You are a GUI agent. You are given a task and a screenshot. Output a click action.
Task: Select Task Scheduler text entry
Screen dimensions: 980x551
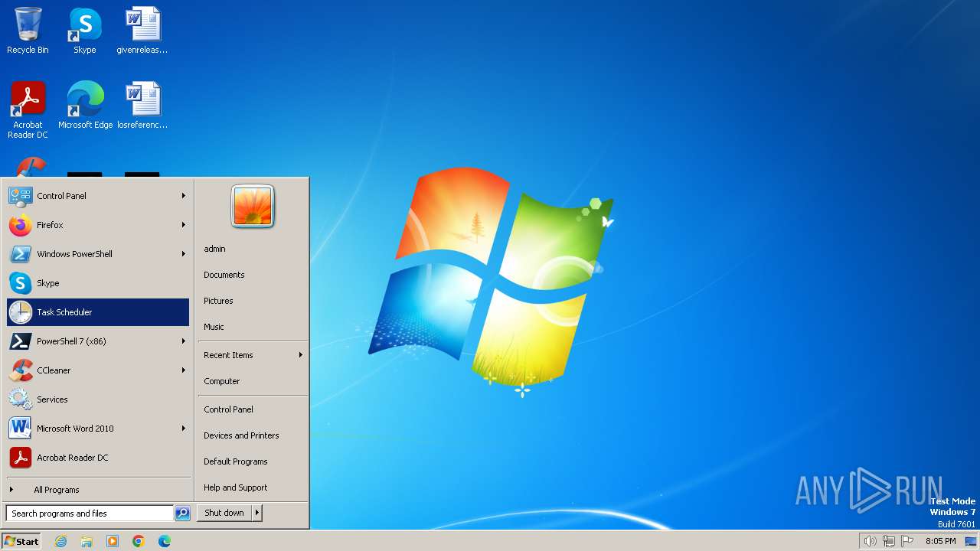click(x=64, y=312)
